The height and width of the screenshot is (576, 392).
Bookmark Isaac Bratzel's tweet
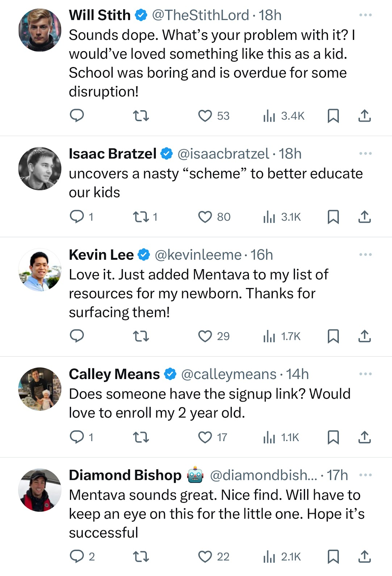333,217
